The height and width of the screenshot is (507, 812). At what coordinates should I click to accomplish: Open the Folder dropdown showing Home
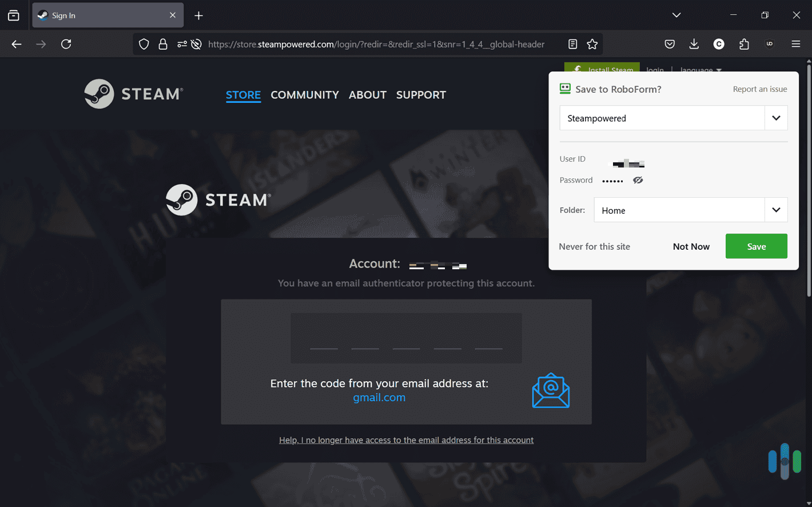776,210
